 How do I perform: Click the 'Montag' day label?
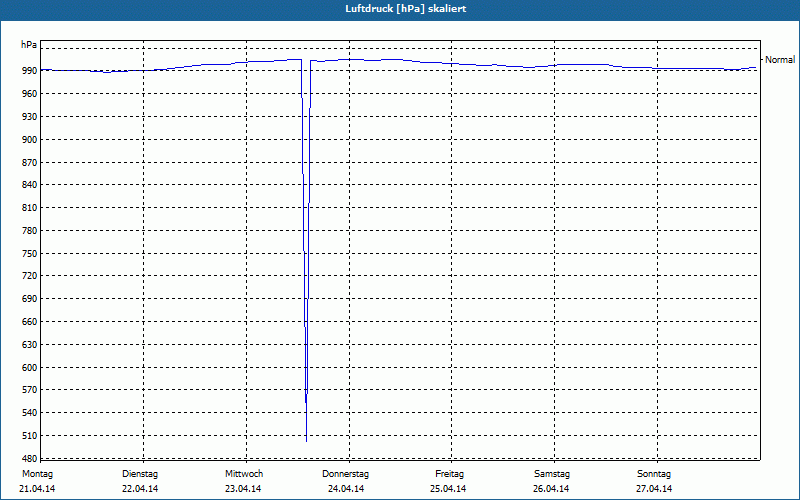(37, 474)
